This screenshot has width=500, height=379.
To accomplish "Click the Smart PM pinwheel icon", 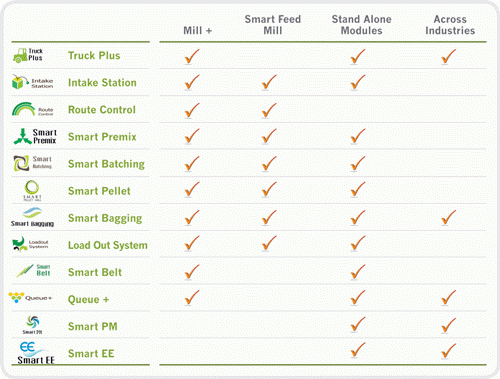I will 33,322.
